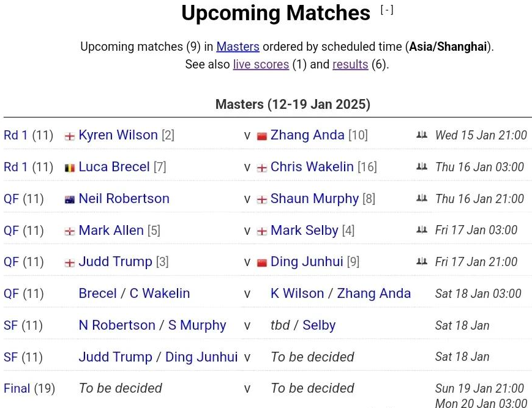View head-to-head icon for Allen v Selby
Image resolution: width=532 pixels, height=408 pixels.
421,231
